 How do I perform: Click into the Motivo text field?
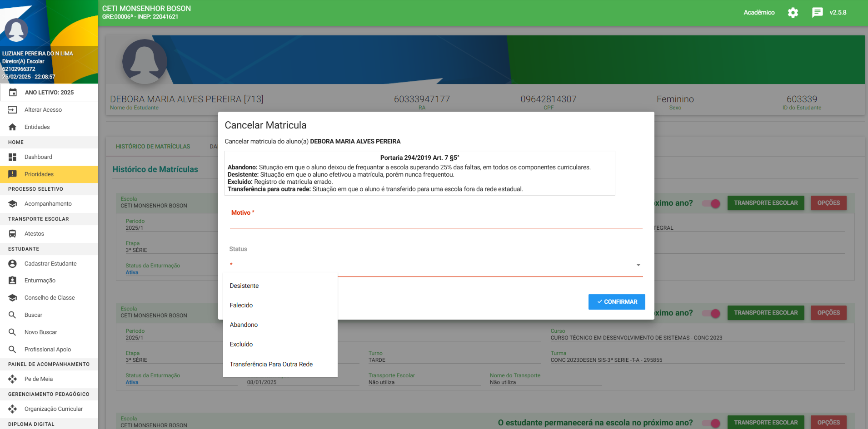pyautogui.click(x=435, y=222)
